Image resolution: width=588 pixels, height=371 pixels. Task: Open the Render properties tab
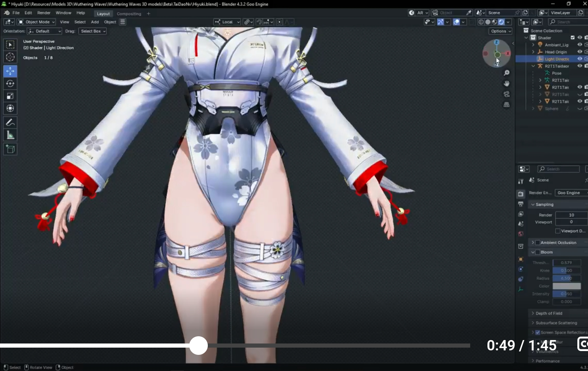[521, 194]
